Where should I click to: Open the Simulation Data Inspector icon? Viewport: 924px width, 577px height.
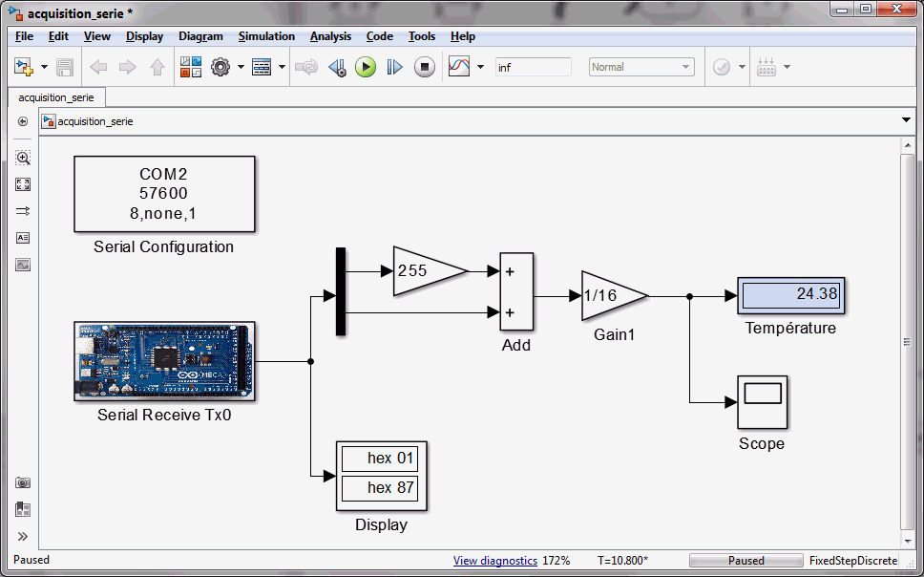point(459,67)
